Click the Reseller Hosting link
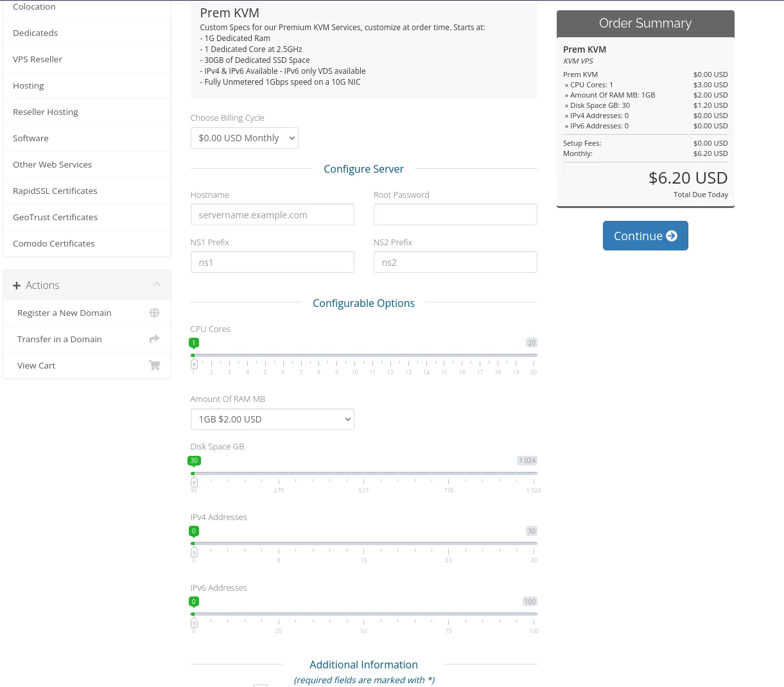Screen dimensions: 784x687 [x=46, y=112]
